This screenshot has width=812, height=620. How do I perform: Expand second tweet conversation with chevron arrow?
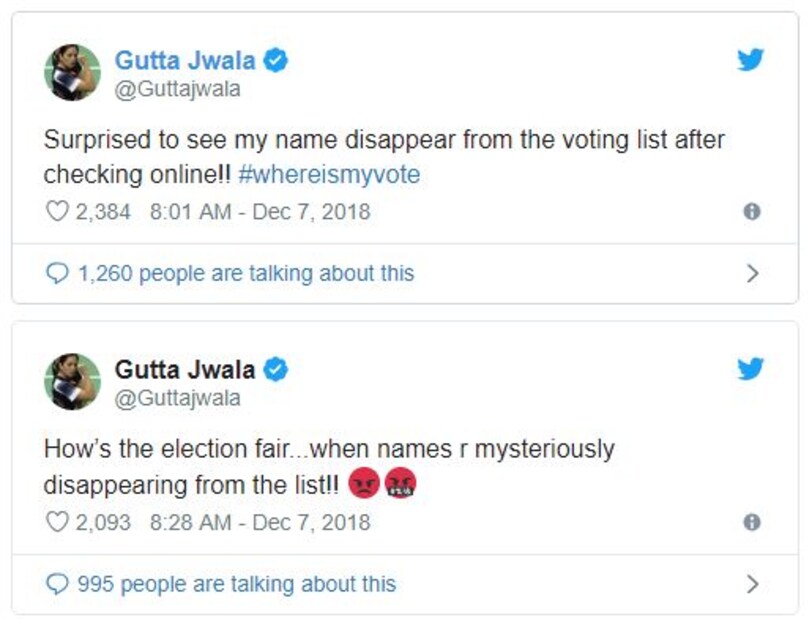click(753, 584)
